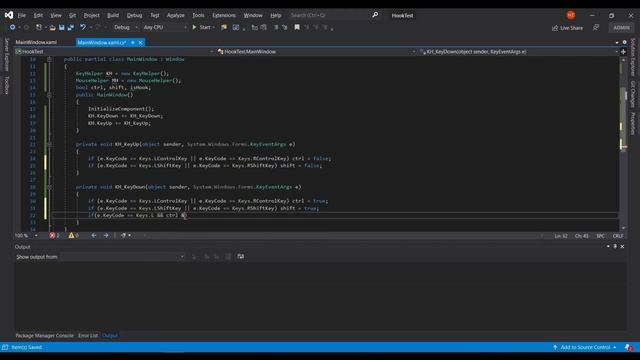The image size is (640, 360).
Task: Open the Extensions menu
Action: coord(224,15)
